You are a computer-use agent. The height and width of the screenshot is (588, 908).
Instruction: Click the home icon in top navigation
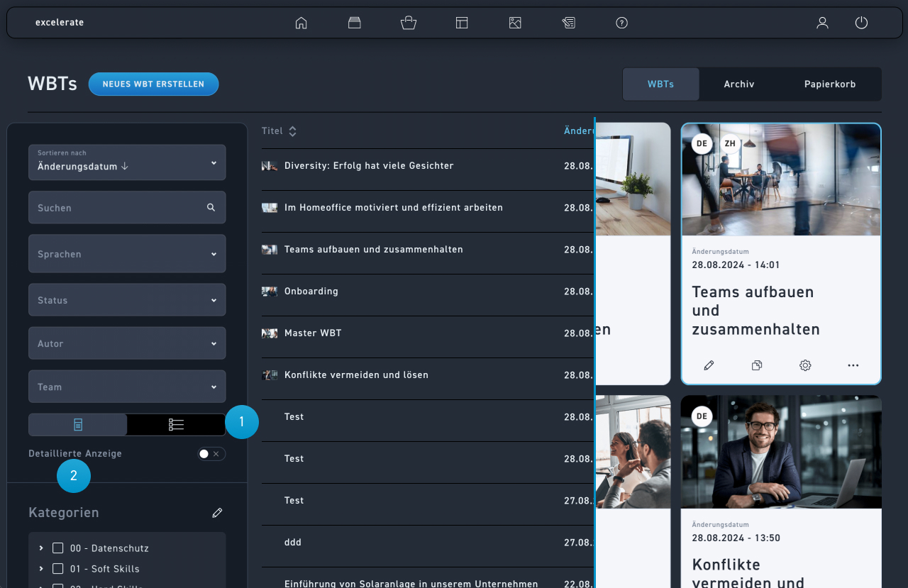[301, 23]
